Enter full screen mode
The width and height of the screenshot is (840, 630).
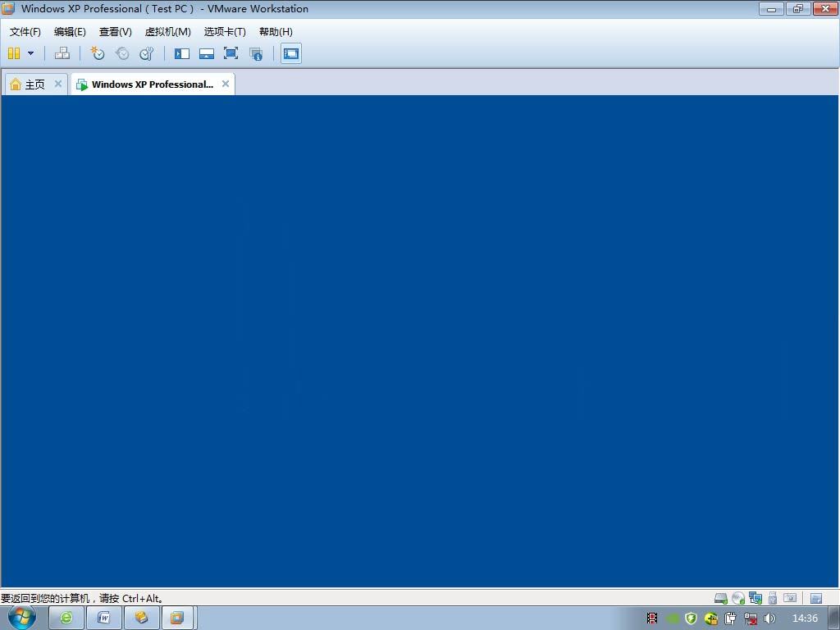(231, 53)
